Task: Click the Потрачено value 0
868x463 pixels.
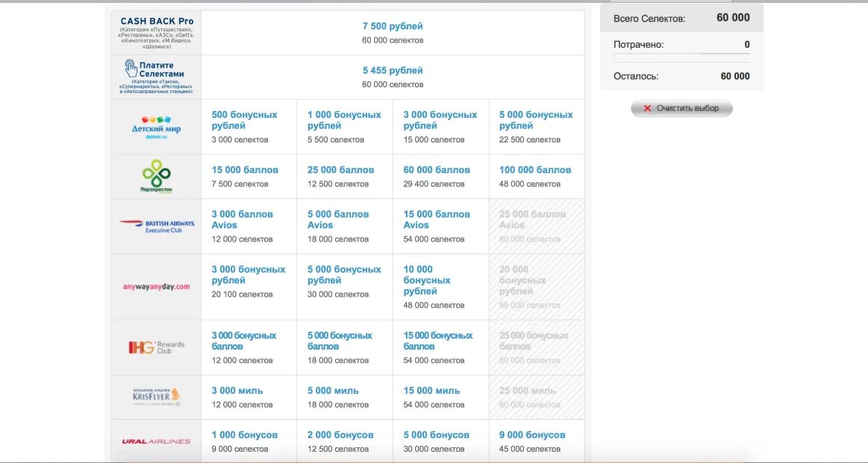Action: pyautogui.click(x=747, y=45)
